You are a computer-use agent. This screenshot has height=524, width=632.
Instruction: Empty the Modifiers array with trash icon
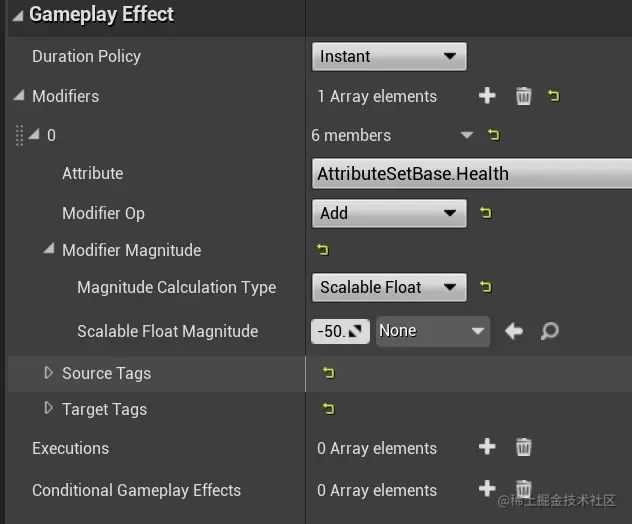pos(523,96)
